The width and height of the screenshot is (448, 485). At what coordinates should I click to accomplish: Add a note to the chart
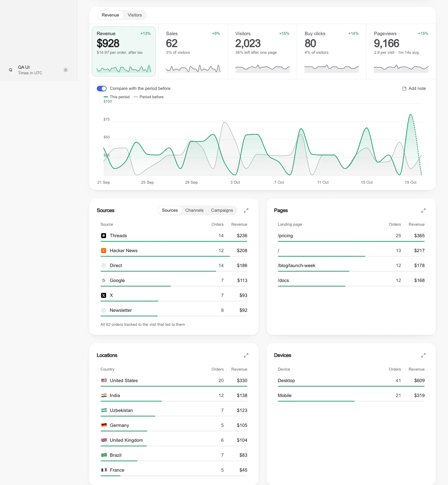click(414, 89)
